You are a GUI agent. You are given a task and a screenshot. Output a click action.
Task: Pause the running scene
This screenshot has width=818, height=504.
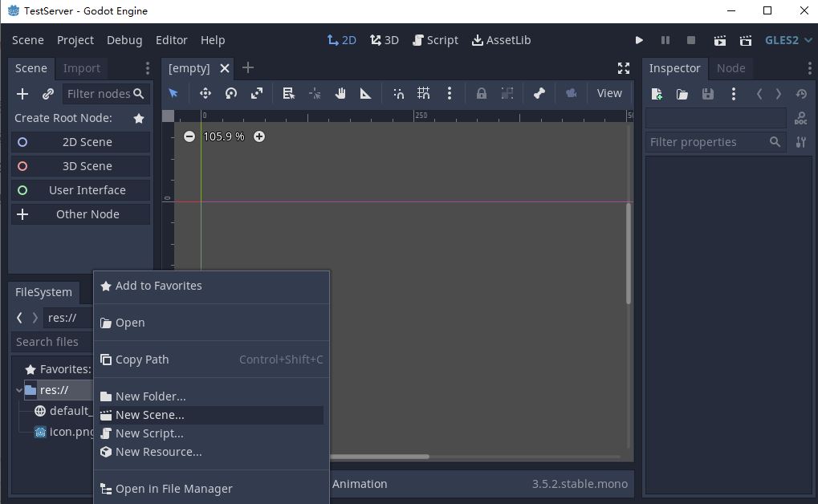(x=665, y=40)
